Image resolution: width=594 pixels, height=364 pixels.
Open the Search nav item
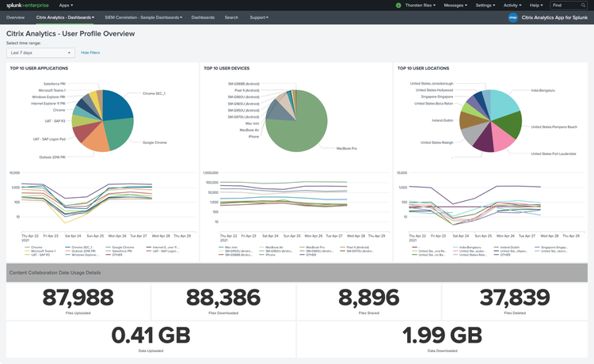[x=231, y=17]
